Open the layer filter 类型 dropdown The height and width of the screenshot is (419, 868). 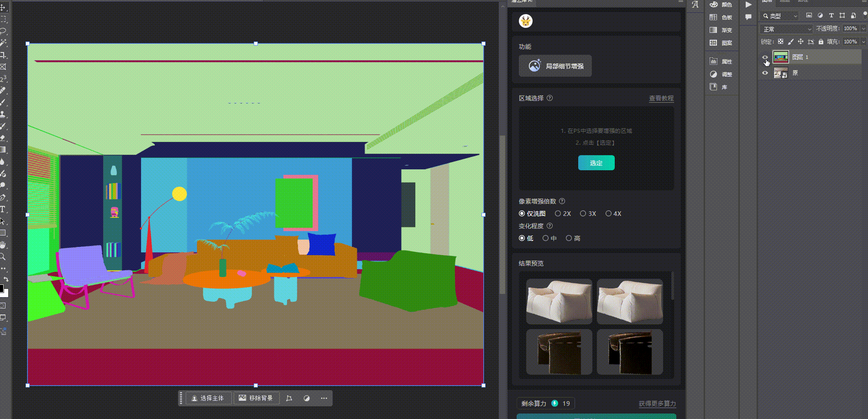tap(779, 16)
